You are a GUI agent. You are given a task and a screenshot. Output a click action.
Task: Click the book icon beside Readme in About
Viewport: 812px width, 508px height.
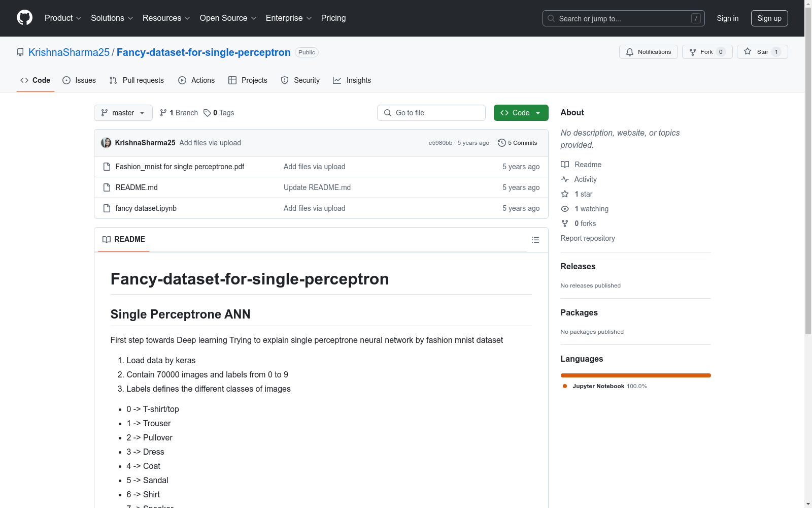565,165
